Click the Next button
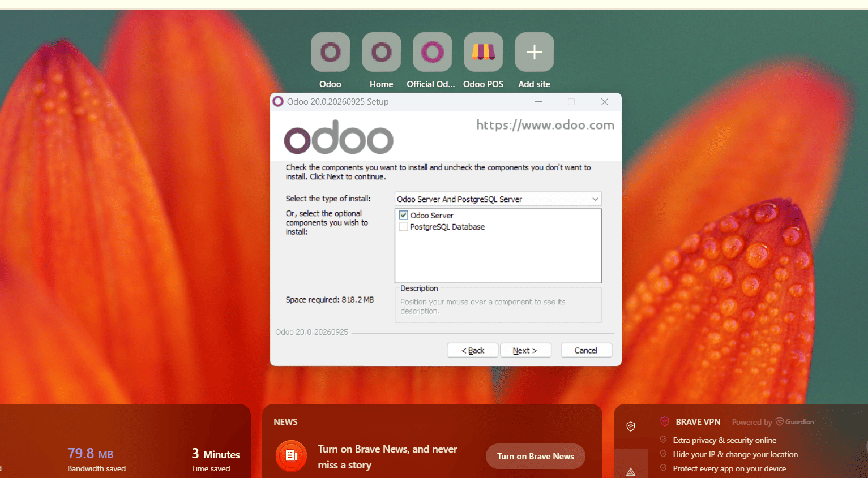 point(524,350)
